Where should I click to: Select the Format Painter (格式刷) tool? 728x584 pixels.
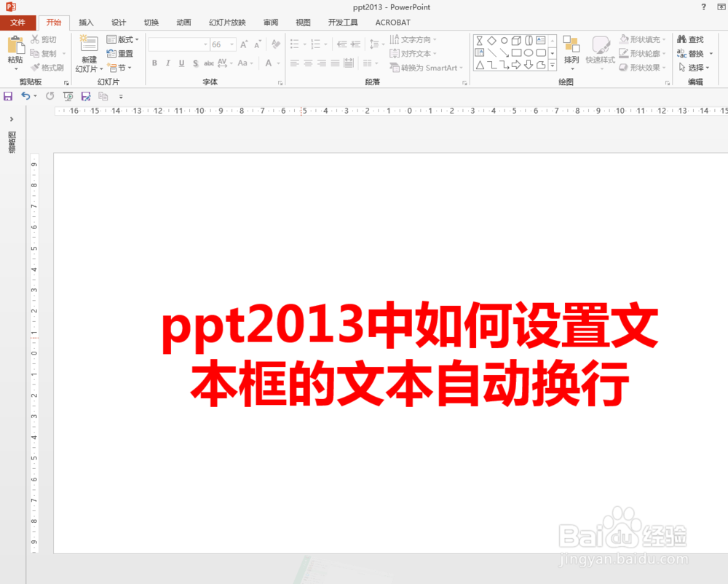(x=47, y=67)
